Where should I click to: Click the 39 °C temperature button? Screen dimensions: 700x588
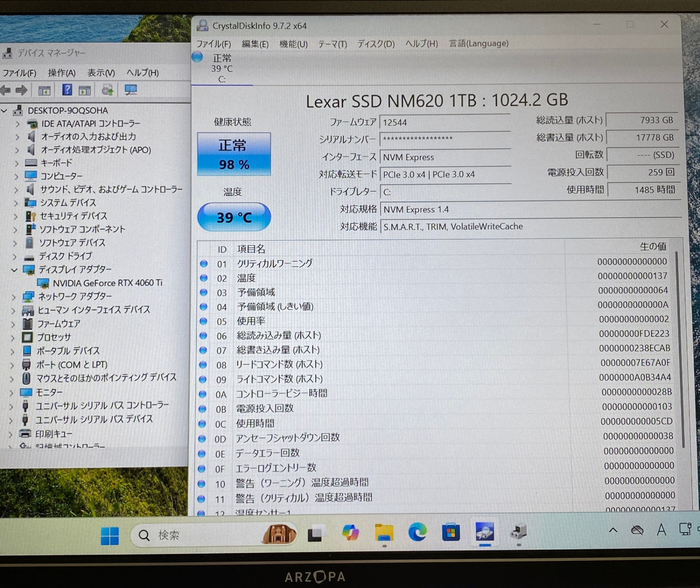pyautogui.click(x=233, y=217)
